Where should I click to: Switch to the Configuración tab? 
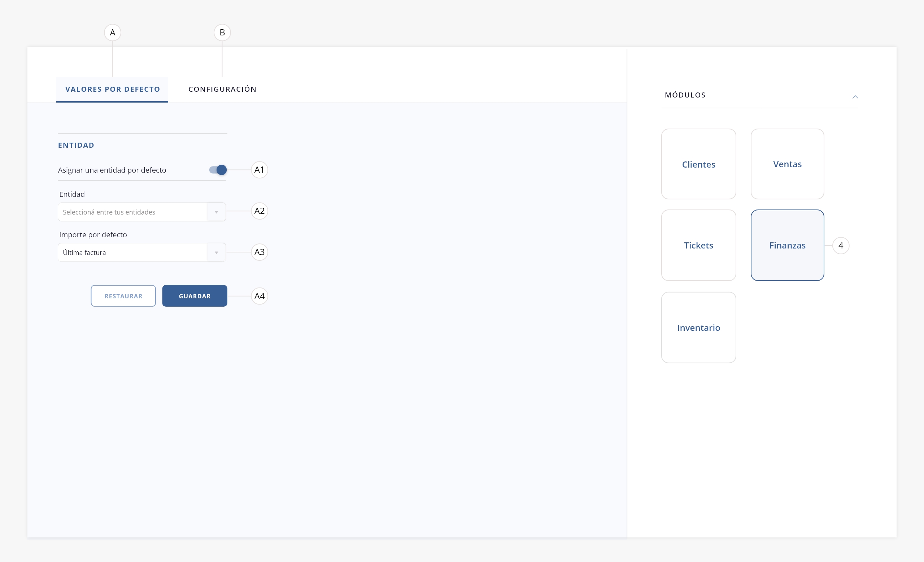pyautogui.click(x=222, y=89)
